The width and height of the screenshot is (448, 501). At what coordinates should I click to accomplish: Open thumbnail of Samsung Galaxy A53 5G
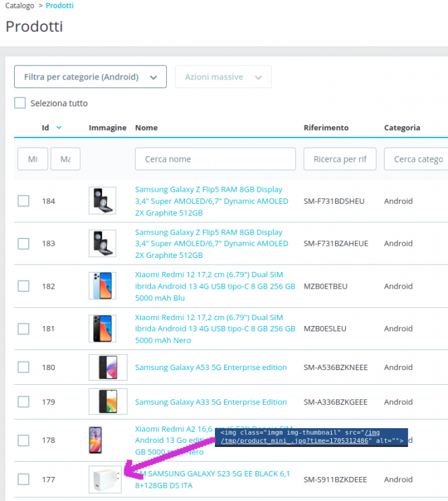click(108, 367)
